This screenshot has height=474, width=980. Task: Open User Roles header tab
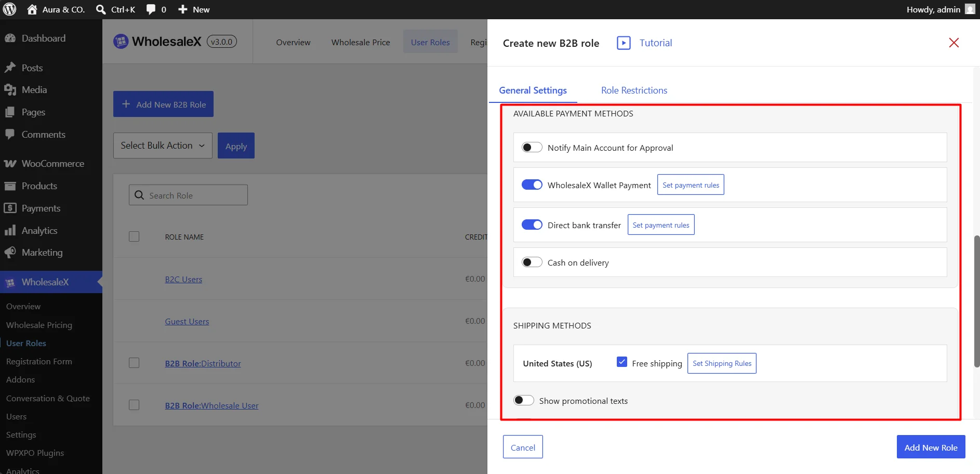[x=430, y=42]
